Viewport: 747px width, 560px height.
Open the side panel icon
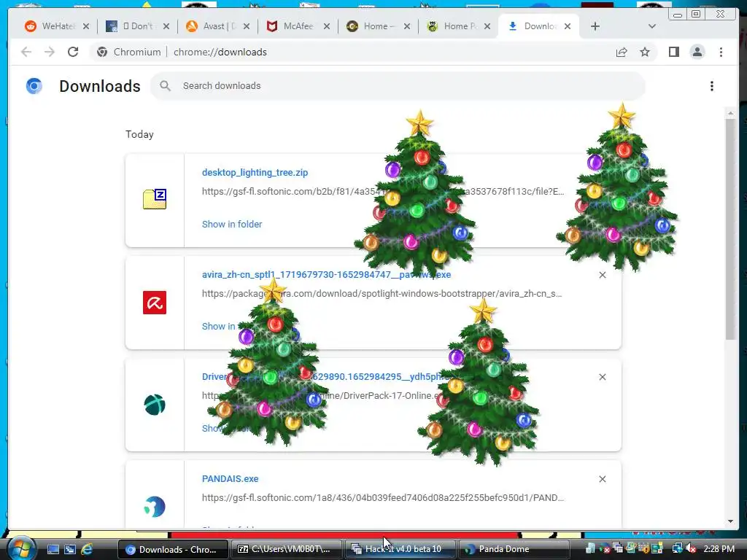673,52
